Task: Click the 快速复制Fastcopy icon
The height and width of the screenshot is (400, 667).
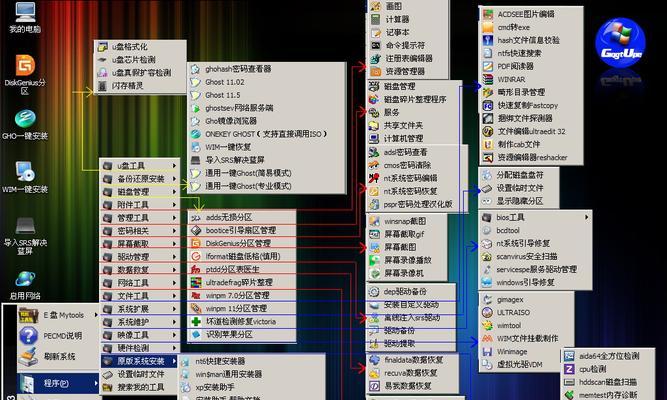Action: click(x=487, y=106)
